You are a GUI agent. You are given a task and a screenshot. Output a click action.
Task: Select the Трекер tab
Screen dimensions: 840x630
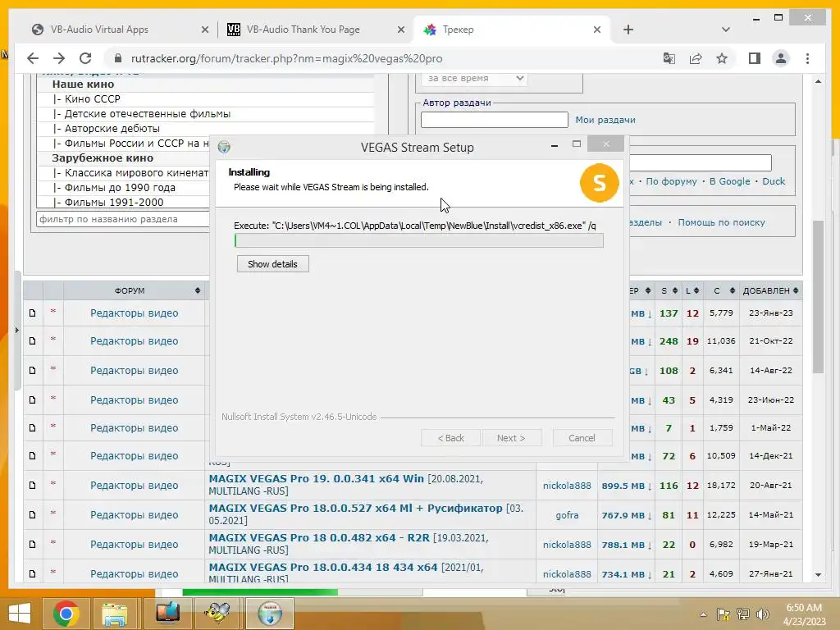(x=458, y=30)
